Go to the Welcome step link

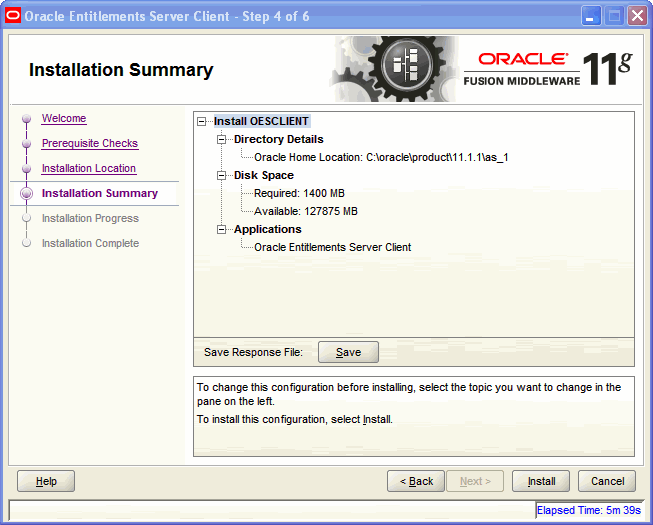(64, 118)
